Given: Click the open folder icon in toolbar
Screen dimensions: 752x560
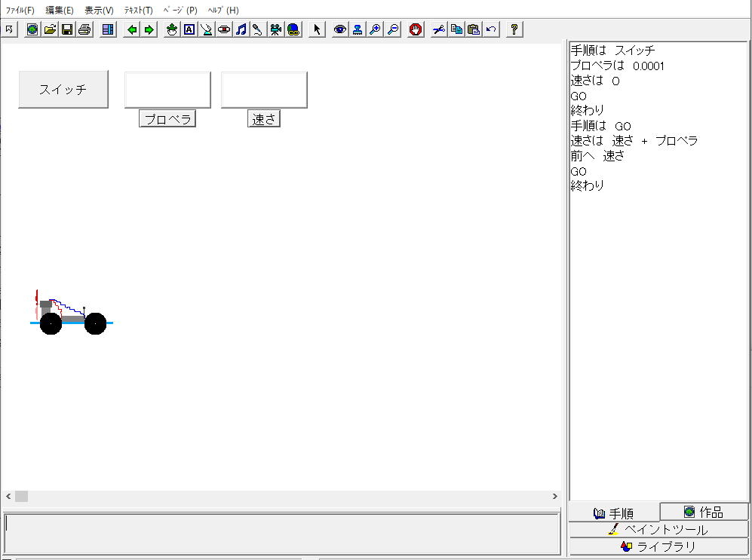Looking at the screenshot, I should (50, 29).
